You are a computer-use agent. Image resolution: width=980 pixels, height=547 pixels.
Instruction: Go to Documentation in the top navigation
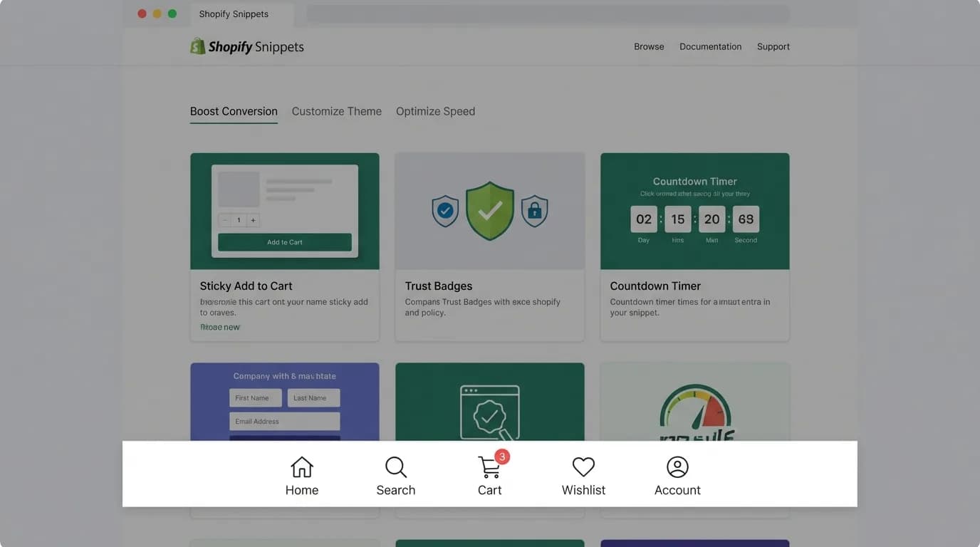point(711,47)
